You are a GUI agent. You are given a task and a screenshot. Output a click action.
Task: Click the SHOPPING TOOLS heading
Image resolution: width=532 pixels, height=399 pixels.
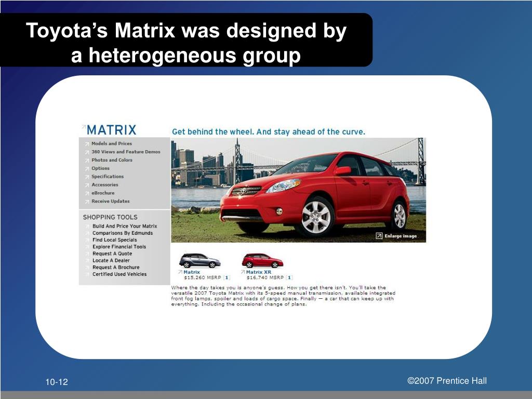pos(110,217)
